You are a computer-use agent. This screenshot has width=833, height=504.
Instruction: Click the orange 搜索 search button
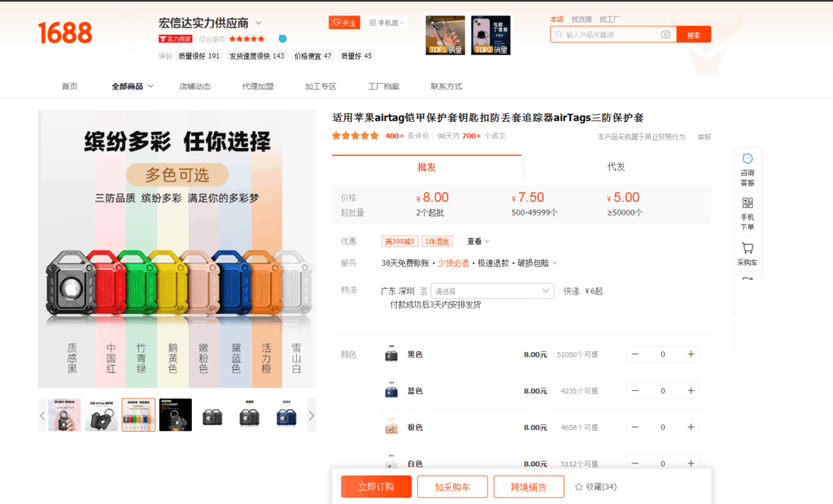click(x=694, y=34)
